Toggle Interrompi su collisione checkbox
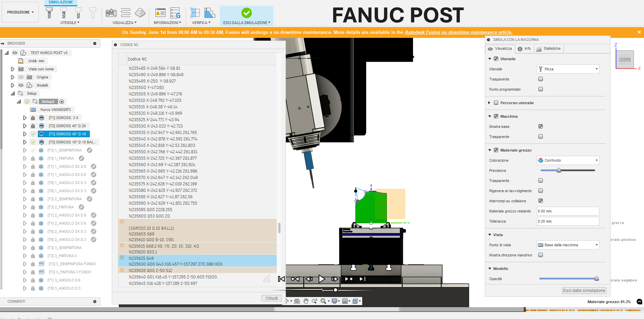Screen dimensions: 644x319 pyautogui.click(x=541, y=201)
